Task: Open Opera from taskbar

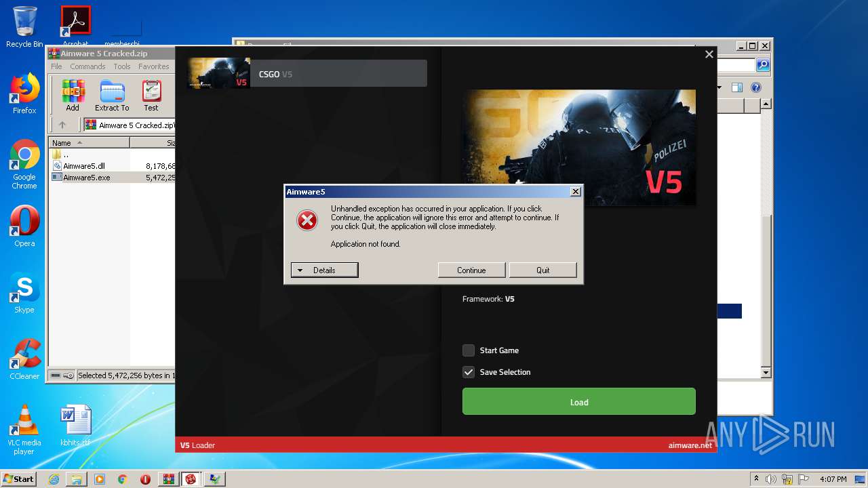Action: point(146,479)
